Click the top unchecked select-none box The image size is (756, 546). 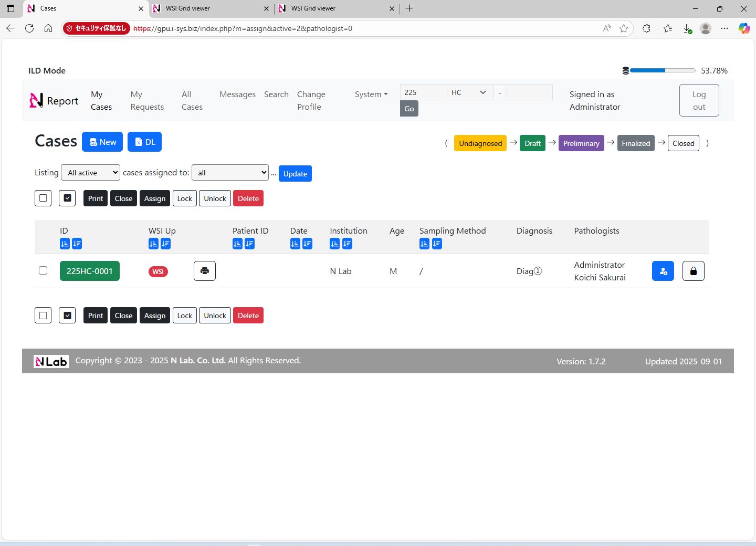pyautogui.click(x=43, y=198)
